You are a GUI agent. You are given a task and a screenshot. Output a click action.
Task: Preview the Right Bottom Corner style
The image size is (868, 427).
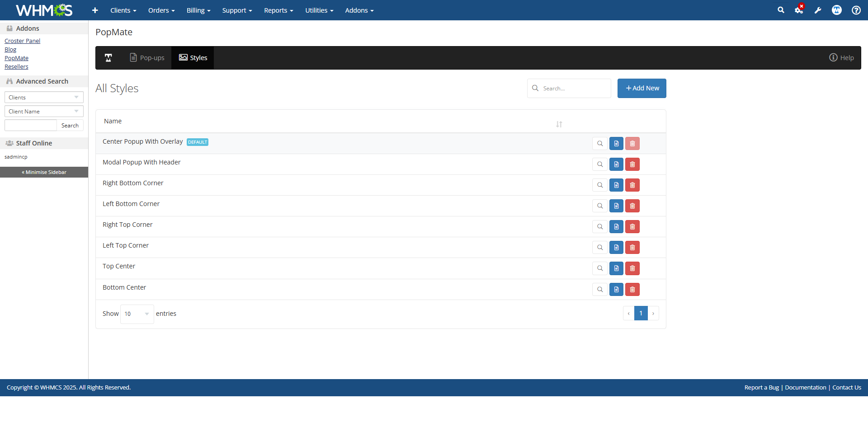point(600,185)
